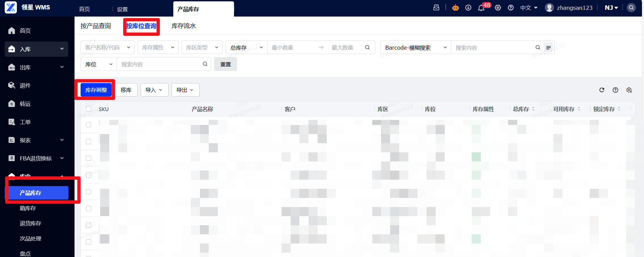Open the 中文 language dropdown
Image resolution: width=644 pixels, height=257 pixels.
pyautogui.click(x=529, y=7)
